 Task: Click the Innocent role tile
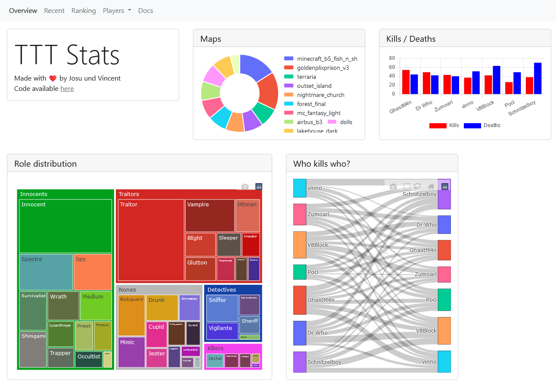[65, 226]
